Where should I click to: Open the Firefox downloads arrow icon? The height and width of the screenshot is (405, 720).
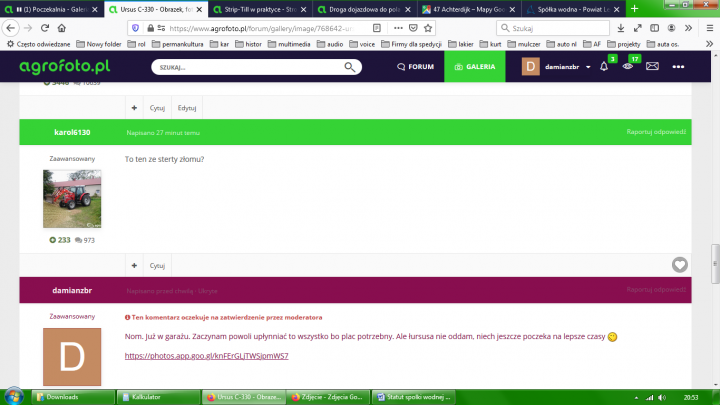[622, 29]
